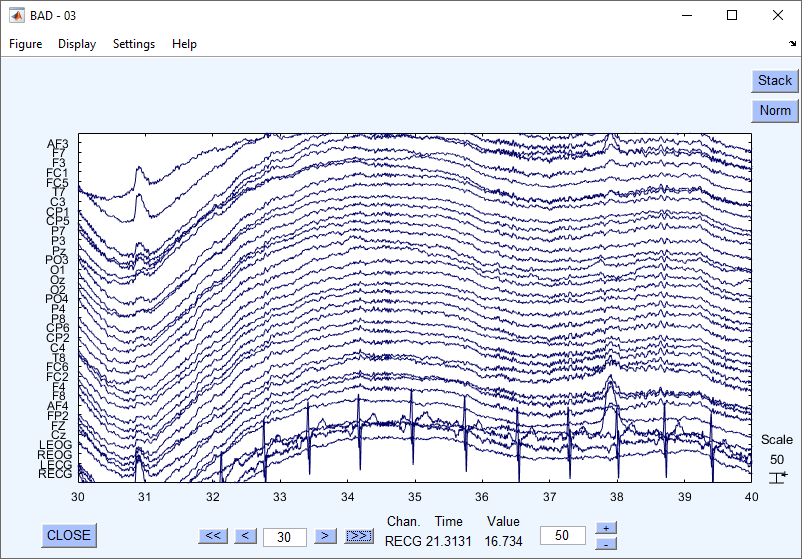Decrease scale with the - button
The width and height of the screenshot is (802, 559).
click(x=606, y=544)
